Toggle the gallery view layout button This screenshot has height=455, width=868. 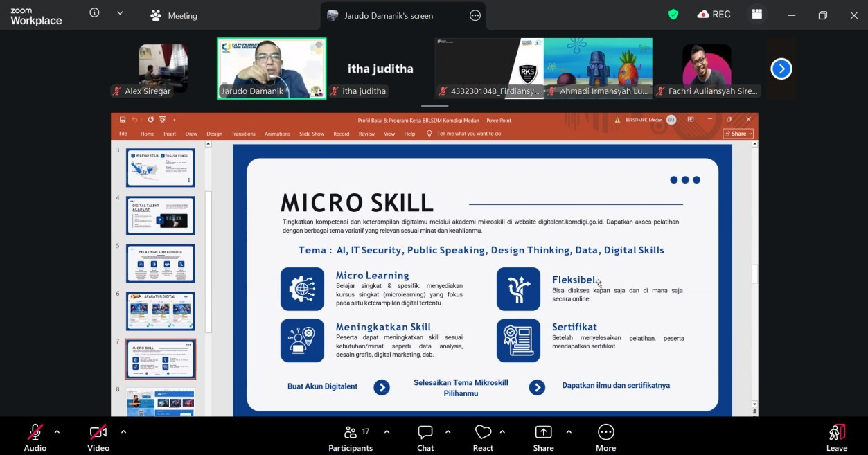[x=756, y=15]
